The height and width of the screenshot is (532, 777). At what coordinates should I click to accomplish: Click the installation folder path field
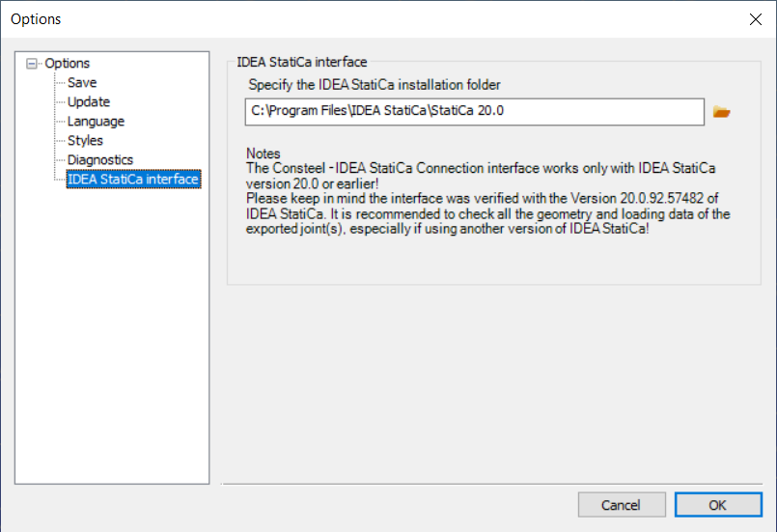pos(474,112)
